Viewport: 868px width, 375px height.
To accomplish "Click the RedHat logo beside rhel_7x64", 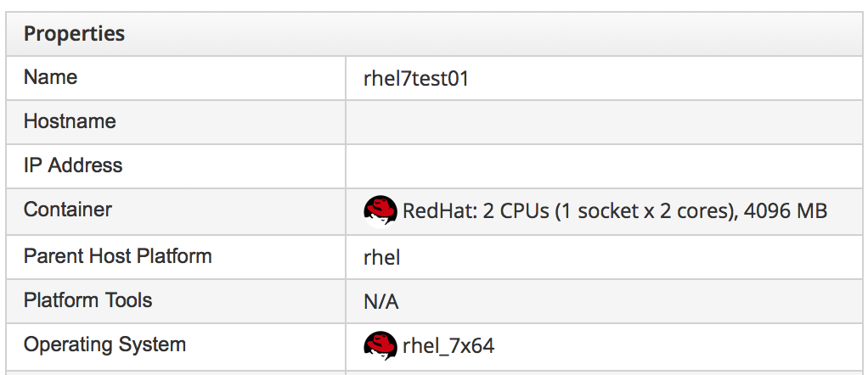I will [x=380, y=345].
